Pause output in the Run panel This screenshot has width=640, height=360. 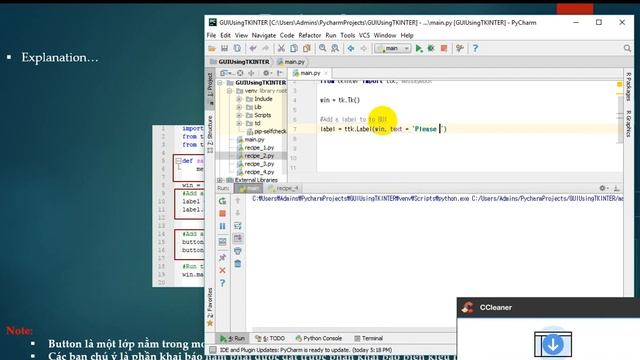click(222, 226)
